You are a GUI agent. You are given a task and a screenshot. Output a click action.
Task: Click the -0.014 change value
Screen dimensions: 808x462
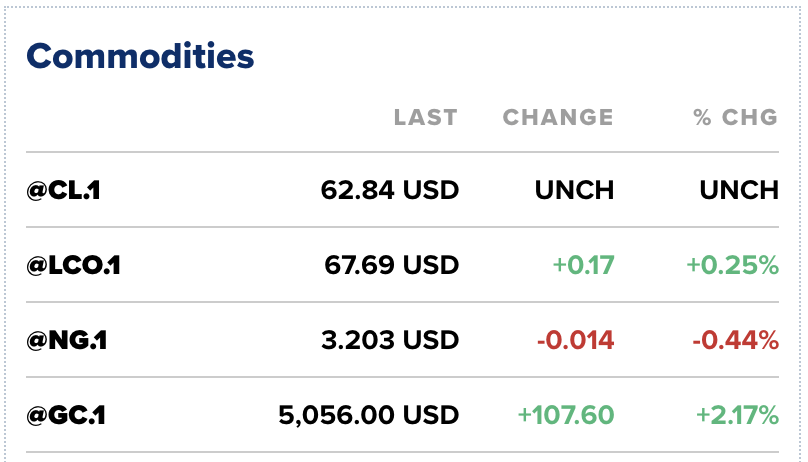coord(575,340)
